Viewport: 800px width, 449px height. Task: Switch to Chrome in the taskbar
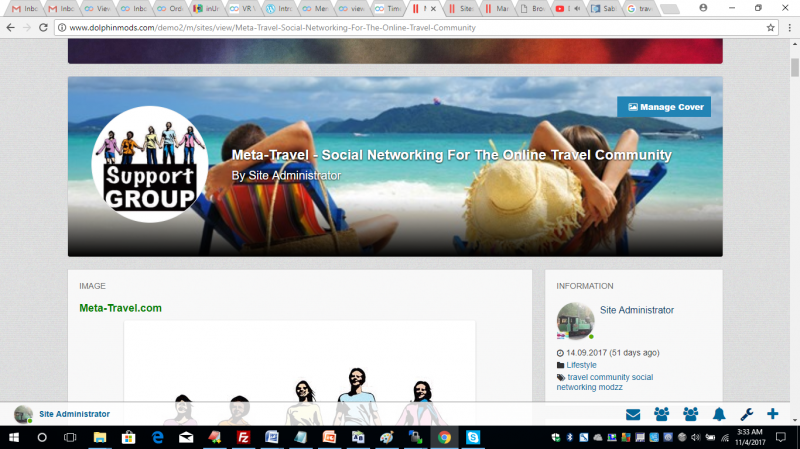[444, 437]
